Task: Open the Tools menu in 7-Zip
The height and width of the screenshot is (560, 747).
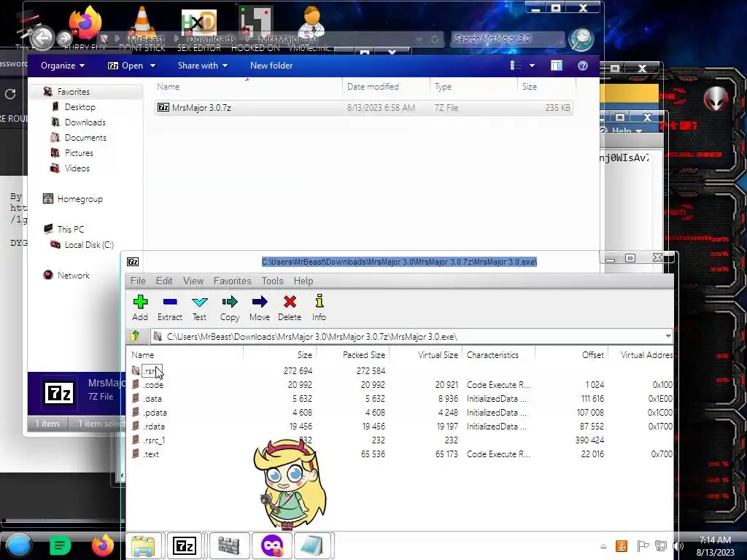Action: pos(273,281)
